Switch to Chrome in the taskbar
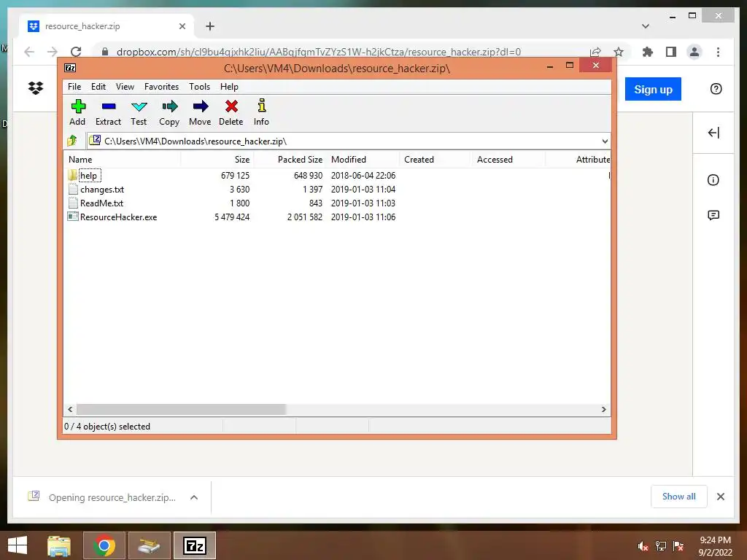This screenshot has width=747, height=560. pyautogui.click(x=104, y=545)
